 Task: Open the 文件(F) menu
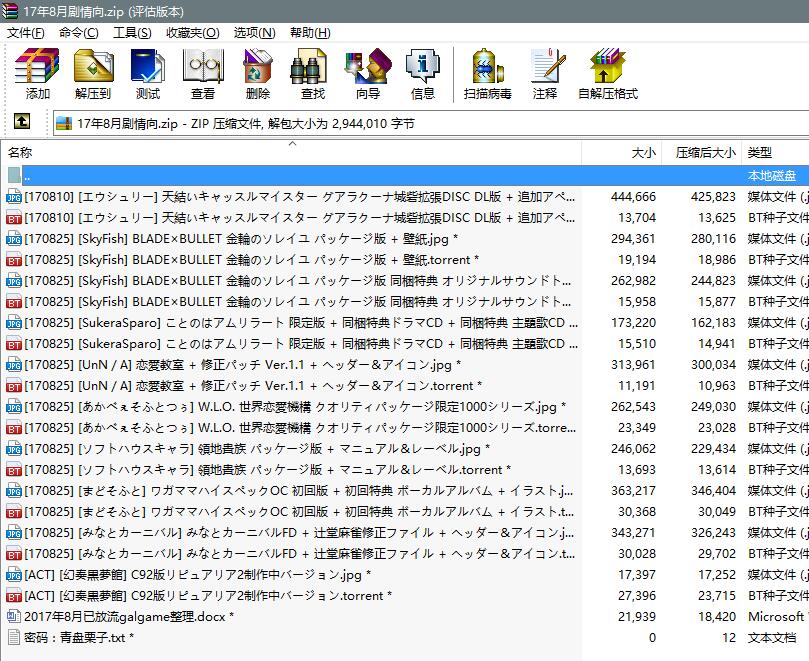coord(25,33)
